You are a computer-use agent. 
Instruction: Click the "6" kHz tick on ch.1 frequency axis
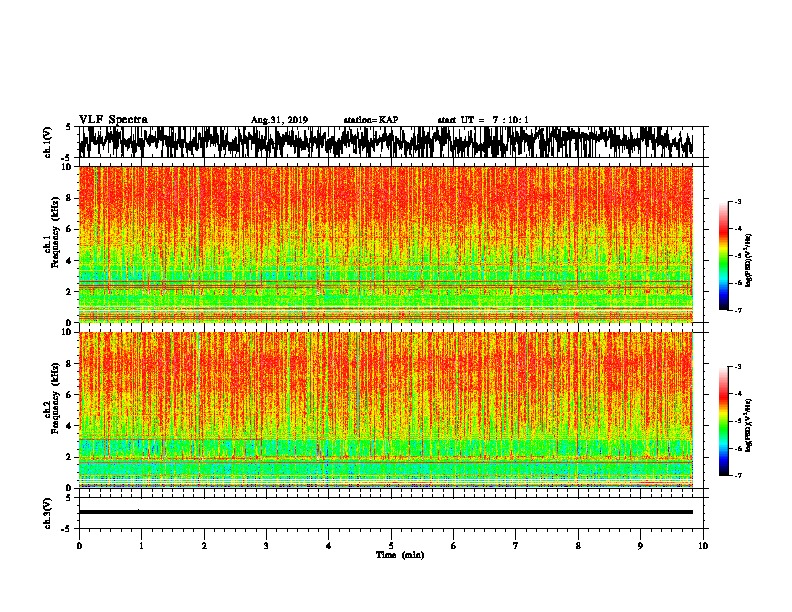[x=70, y=229]
